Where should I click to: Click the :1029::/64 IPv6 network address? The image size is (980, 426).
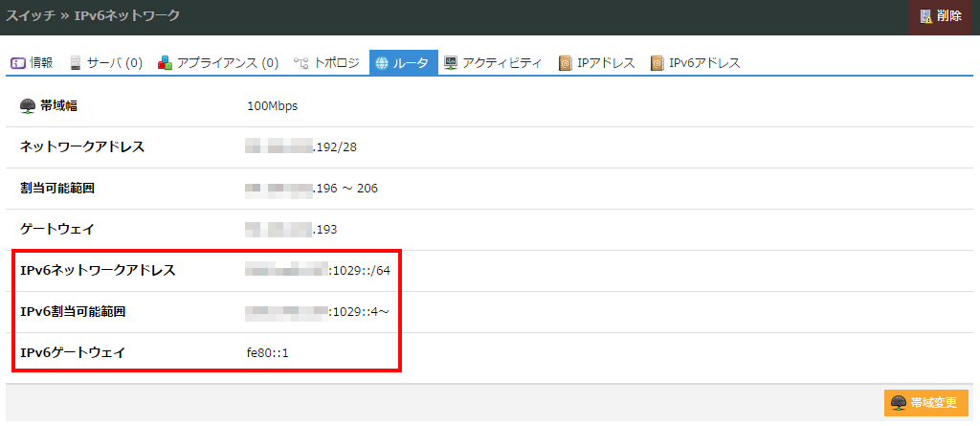[x=359, y=270]
